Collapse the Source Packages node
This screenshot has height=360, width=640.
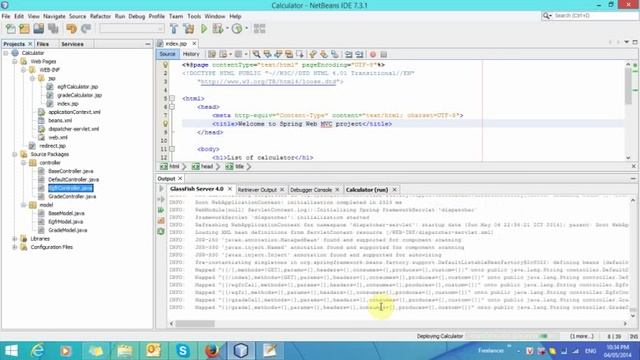[15, 154]
